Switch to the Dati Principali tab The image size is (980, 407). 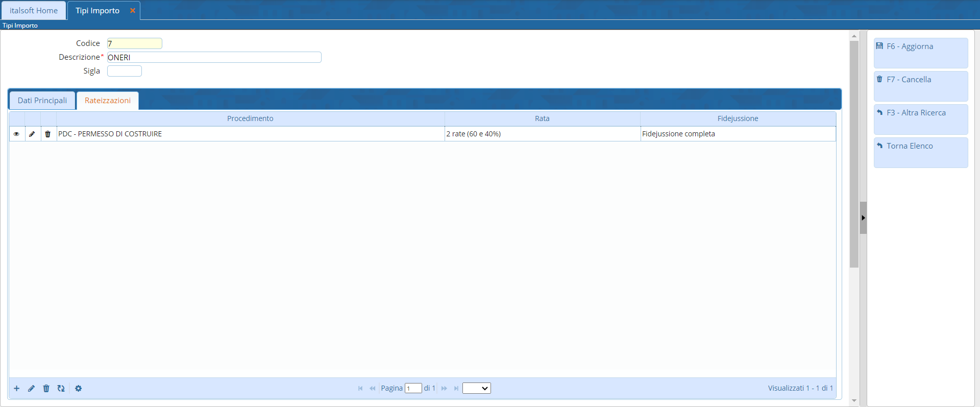point(42,101)
